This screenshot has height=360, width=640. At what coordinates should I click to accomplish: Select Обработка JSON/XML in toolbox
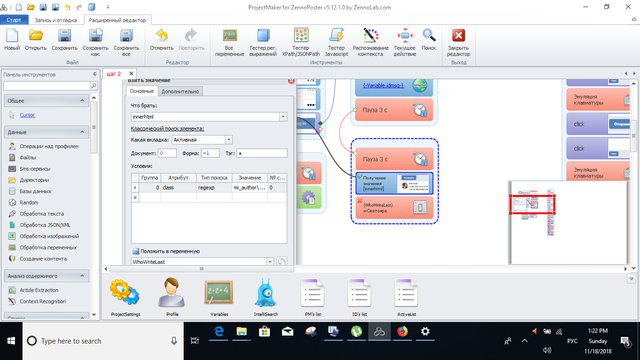point(45,225)
